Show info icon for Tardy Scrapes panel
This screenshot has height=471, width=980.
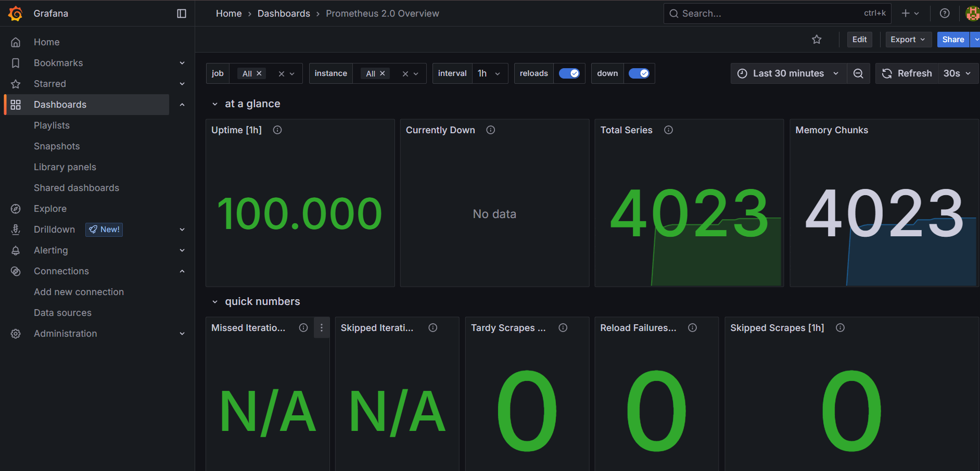tap(563, 328)
